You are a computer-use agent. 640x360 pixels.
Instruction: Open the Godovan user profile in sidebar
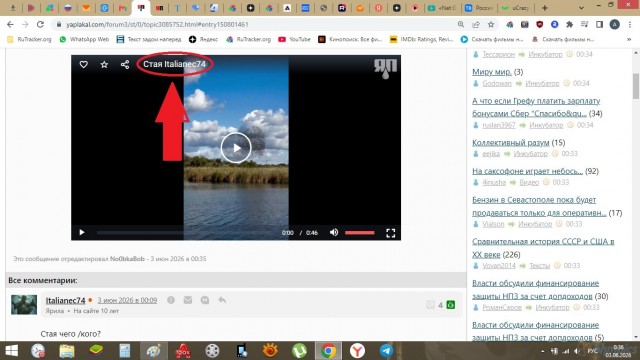pyautogui.click(x=497, y=83)
